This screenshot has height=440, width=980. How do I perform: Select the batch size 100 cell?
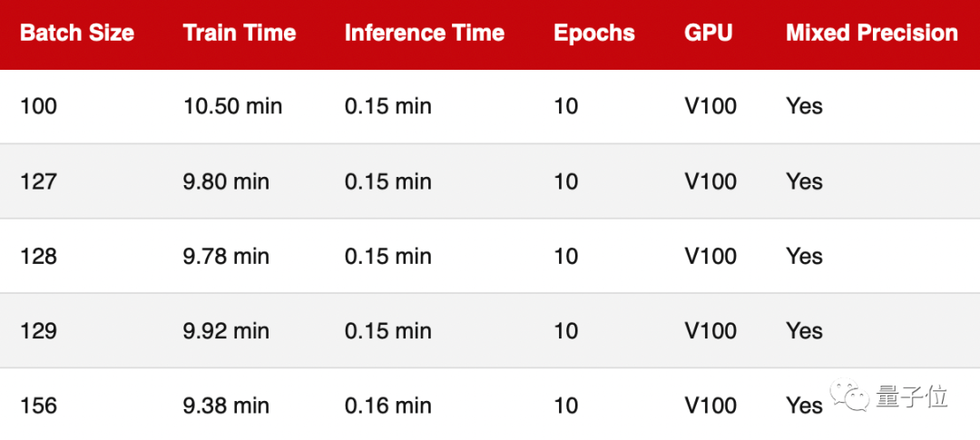[38, 106]
